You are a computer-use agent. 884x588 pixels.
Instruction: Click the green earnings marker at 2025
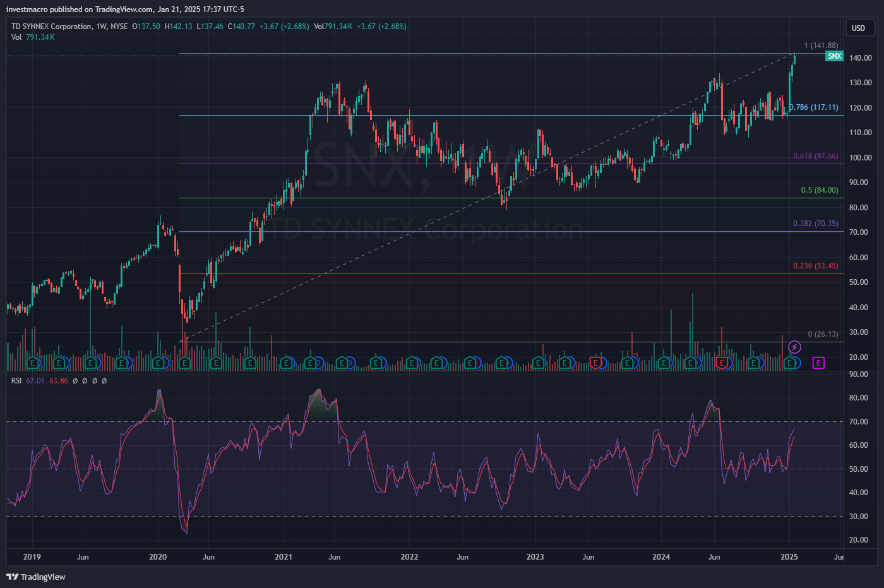point(789,363)
